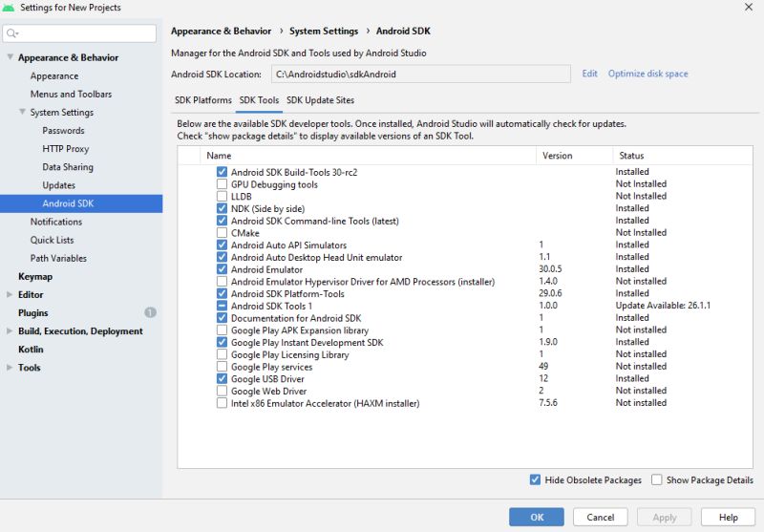Screen dimensions: 764x532
Task: Check Android Emulator Hypervisor Driver for AMD
Action: [x=222, y=282]
